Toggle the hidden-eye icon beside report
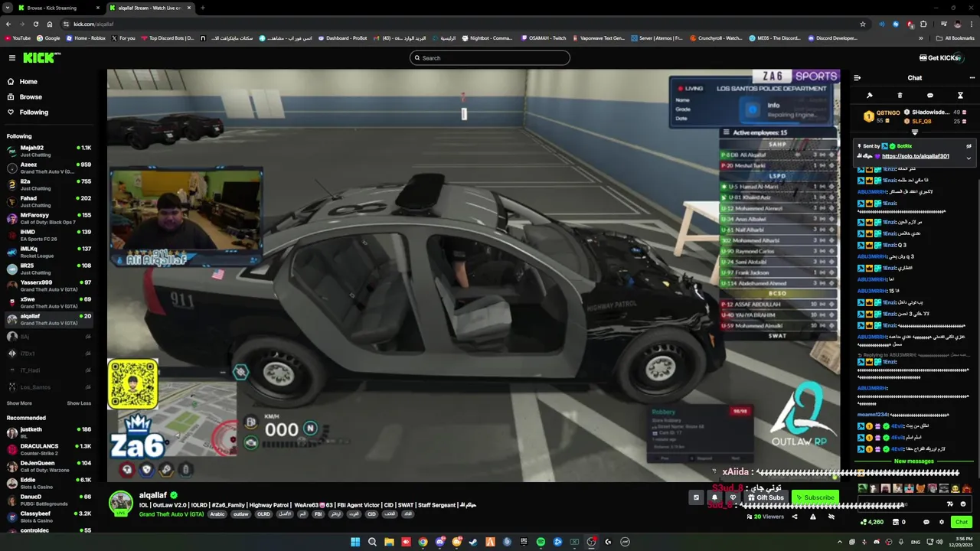 click(x=831, y=517)
